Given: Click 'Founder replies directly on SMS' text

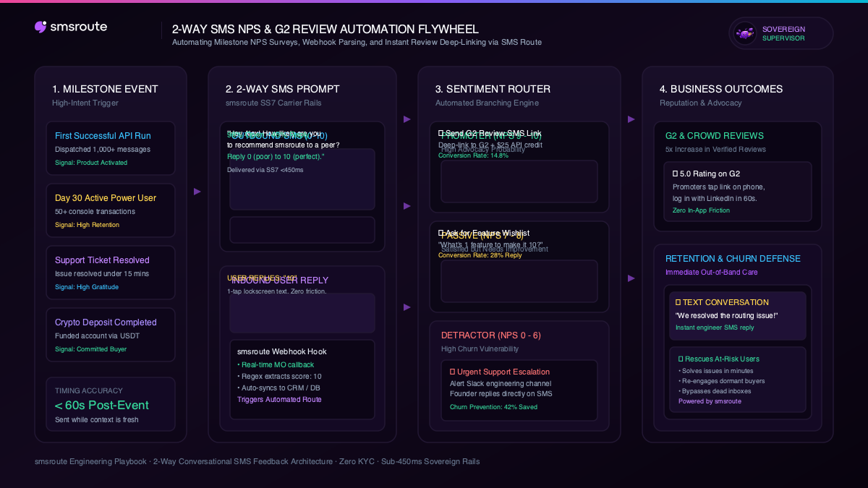Looking at the screenshot, I should pos(501,394).
